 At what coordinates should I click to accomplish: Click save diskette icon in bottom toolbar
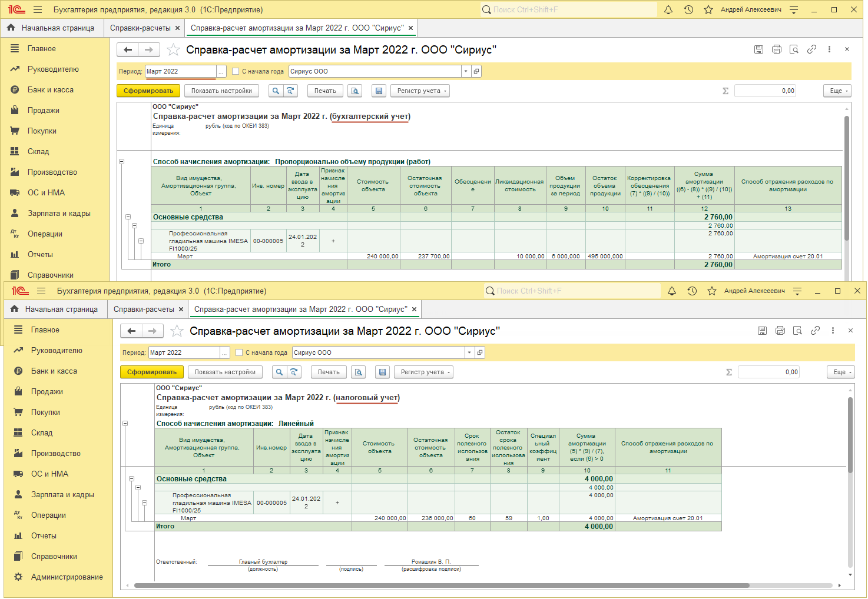(382, 372)
